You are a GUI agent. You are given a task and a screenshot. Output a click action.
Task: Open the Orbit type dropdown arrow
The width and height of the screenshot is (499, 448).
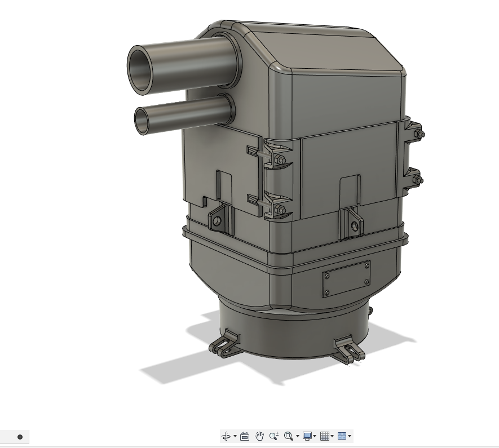(235, 436)
